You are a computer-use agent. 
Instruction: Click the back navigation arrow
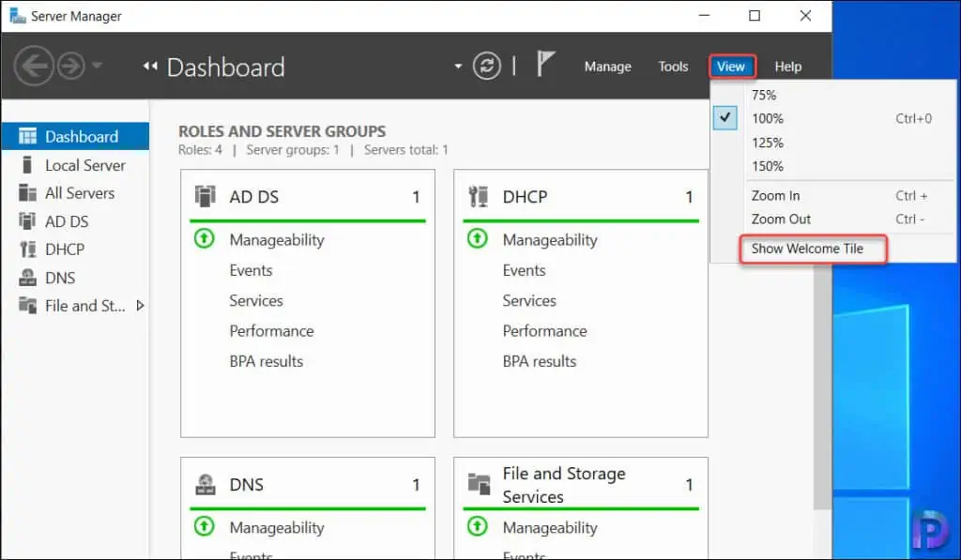[34, 66]
